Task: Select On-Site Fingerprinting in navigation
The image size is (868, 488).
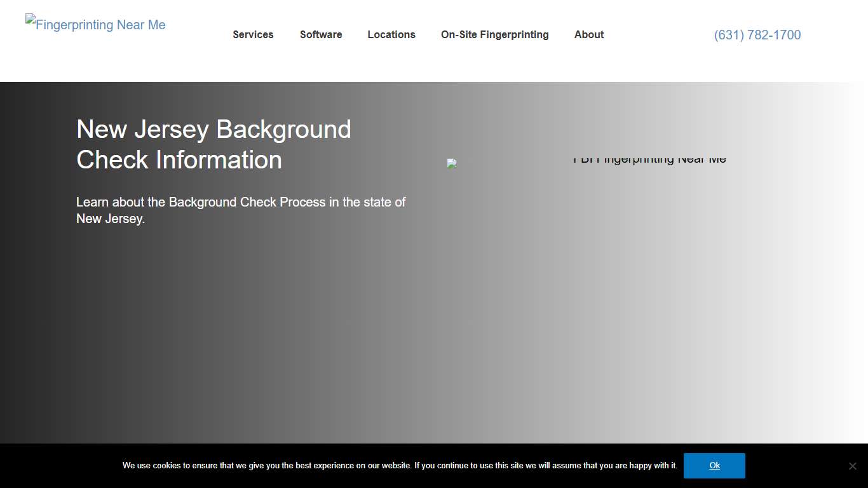Action: coord(494,35)
